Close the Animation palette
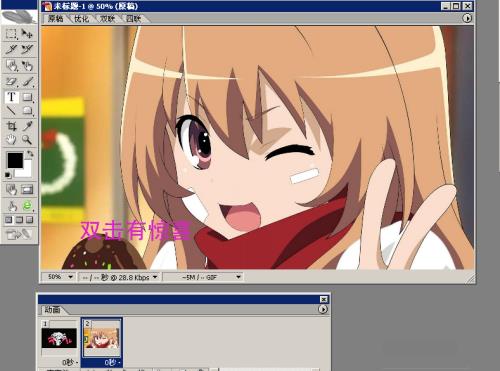 click(x=324, y=299)
